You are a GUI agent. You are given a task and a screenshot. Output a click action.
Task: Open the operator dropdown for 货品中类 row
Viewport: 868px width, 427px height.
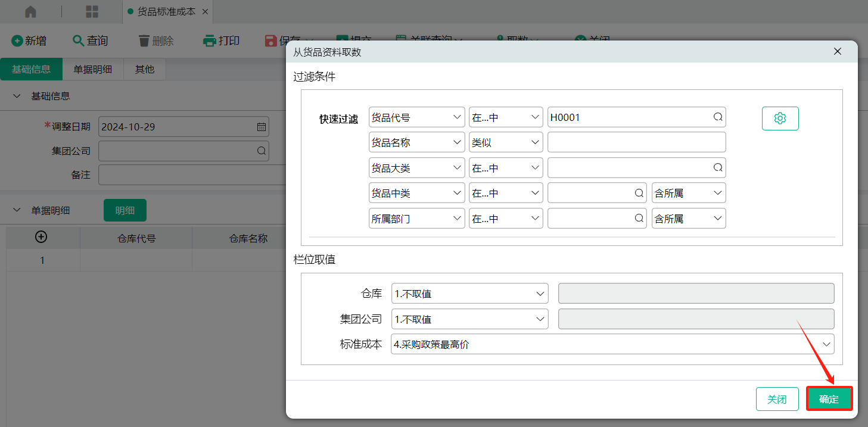coord(506,193)
